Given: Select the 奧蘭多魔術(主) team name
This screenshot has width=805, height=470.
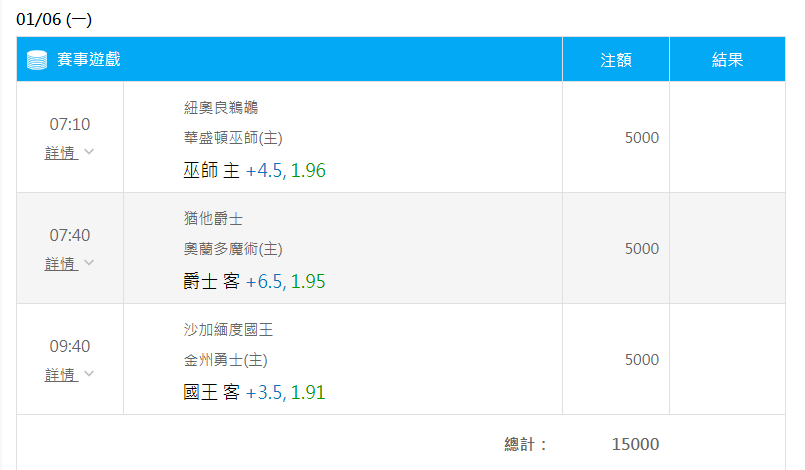Looking at the screenshot, I should (x=233, y=249).
